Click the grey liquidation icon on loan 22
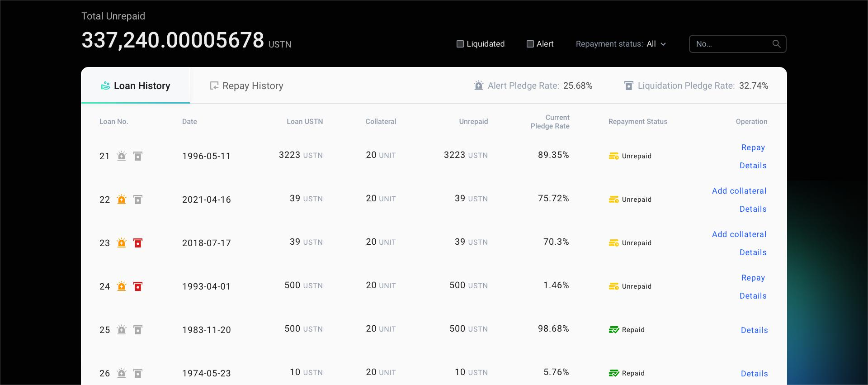The height and width of the screenshot is (385, 868). 138,200
